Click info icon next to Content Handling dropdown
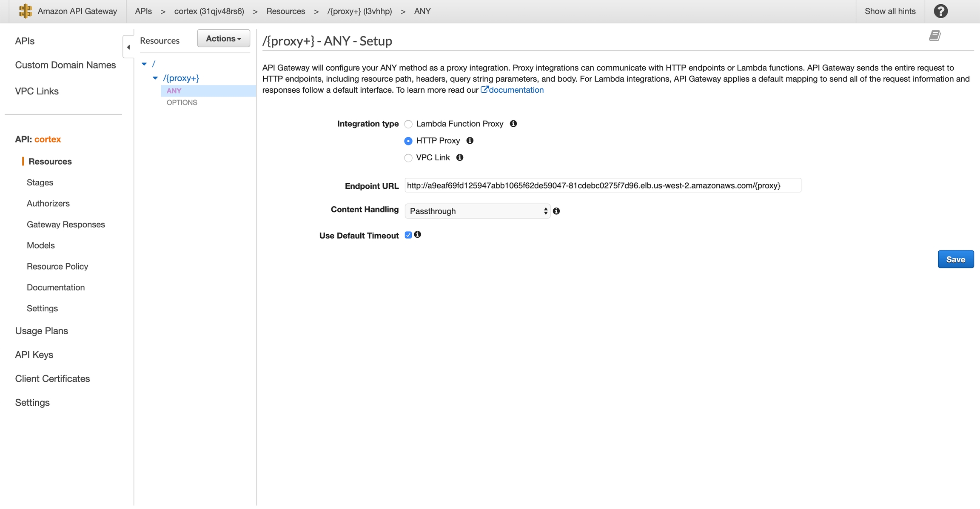 (556, 211)
